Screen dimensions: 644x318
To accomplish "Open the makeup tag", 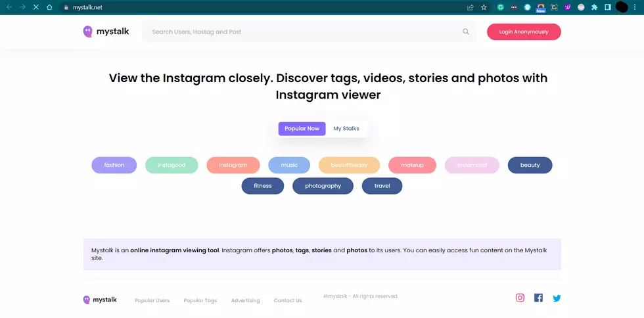I will (413, 165).
